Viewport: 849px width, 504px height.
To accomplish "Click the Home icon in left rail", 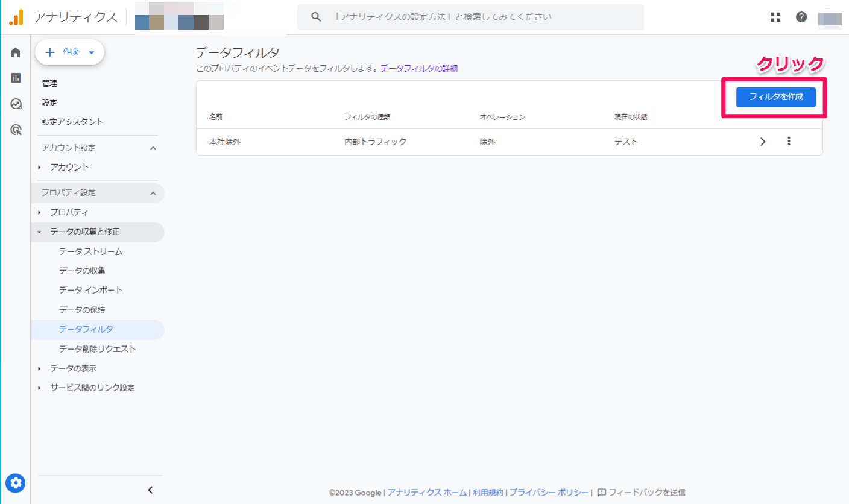I will (16, 52).
